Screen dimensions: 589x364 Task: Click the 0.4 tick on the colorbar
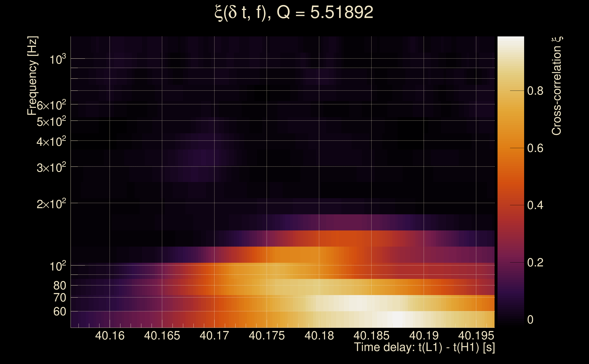tap(535, 205)
